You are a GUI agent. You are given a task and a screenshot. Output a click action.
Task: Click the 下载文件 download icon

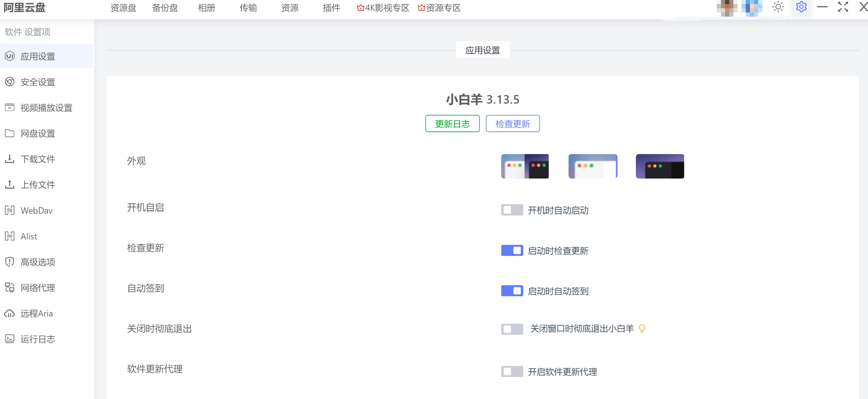point(10,159)
